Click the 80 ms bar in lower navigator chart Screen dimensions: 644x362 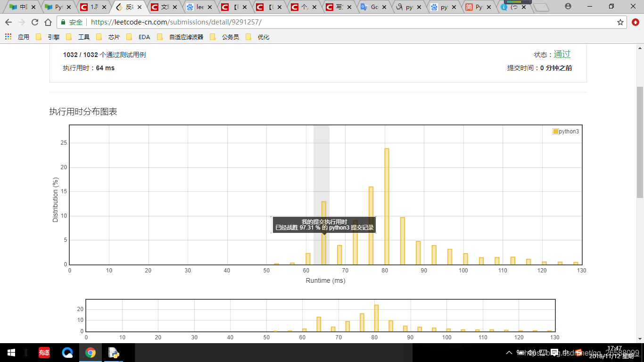click(x=377, y=318)
